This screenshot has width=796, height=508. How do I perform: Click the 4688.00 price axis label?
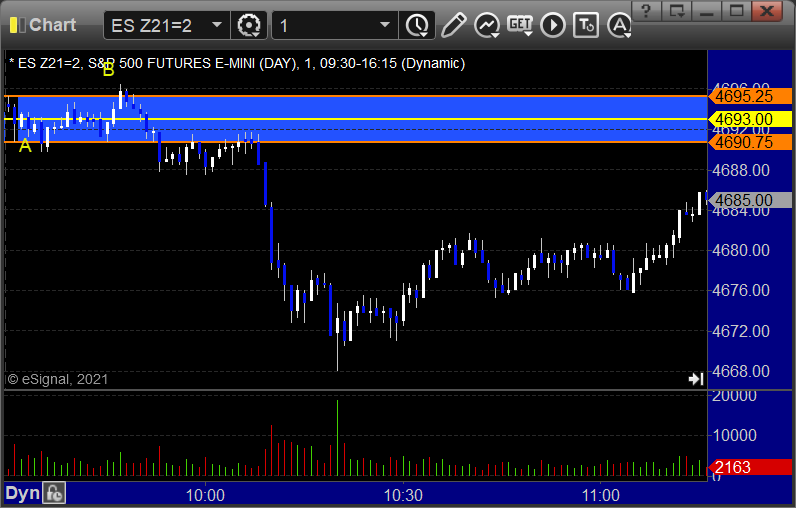click(x=741, y=170)
